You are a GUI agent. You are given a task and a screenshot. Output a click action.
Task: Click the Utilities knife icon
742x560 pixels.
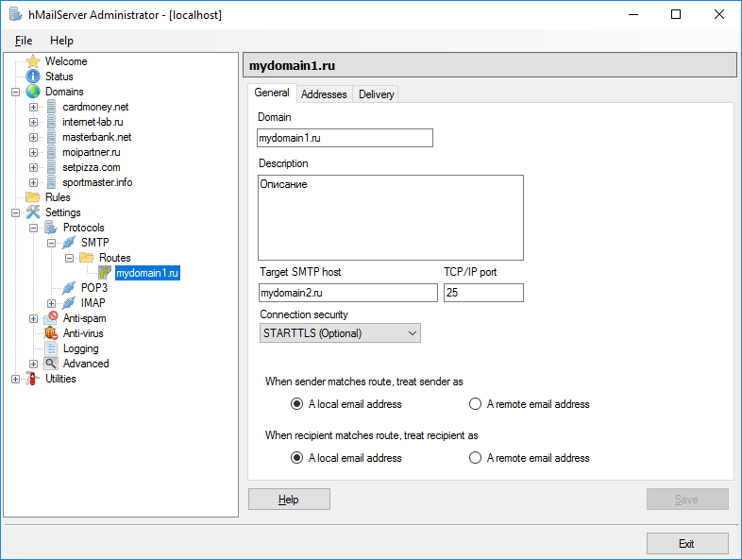pos(33,379)
